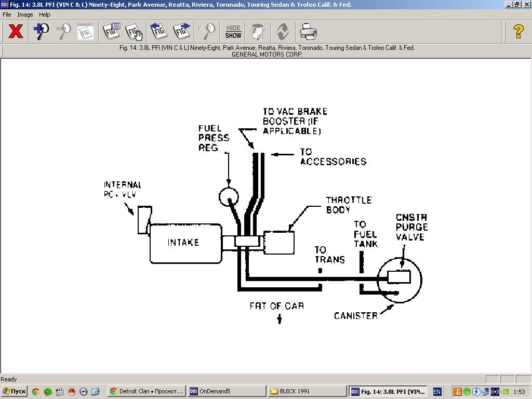Open the Help menu
This screenshot has height=399, width=532.
tap(45, 15)
